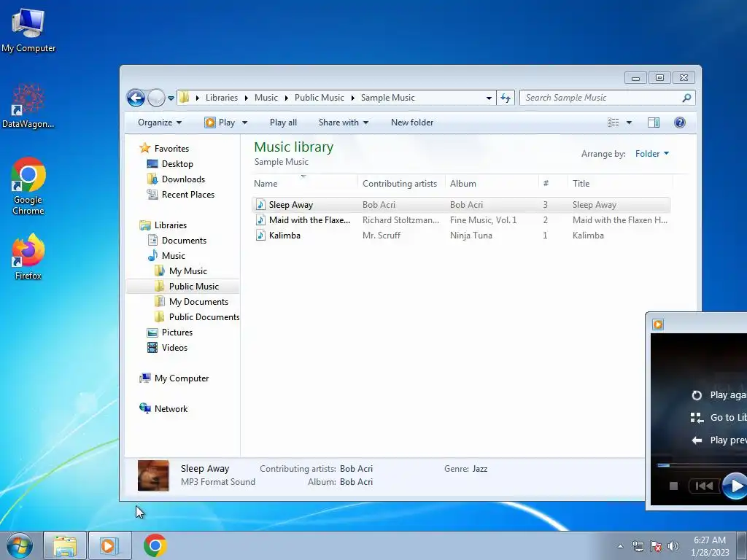
Task: Click the refresh button beside the address bar
Action: pyautogui.click(x=506, y=98)
